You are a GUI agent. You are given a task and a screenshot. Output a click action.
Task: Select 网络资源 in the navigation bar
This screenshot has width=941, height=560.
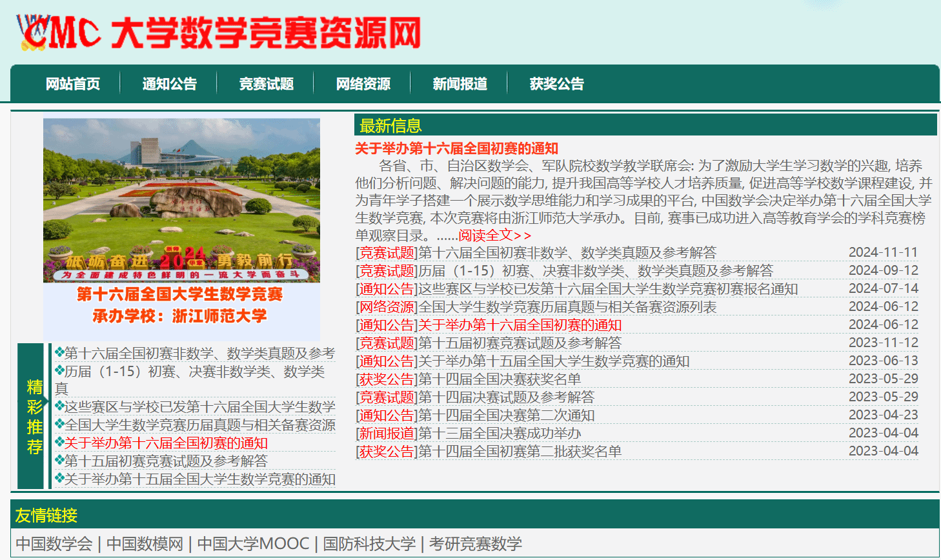[x=363, y=84]
